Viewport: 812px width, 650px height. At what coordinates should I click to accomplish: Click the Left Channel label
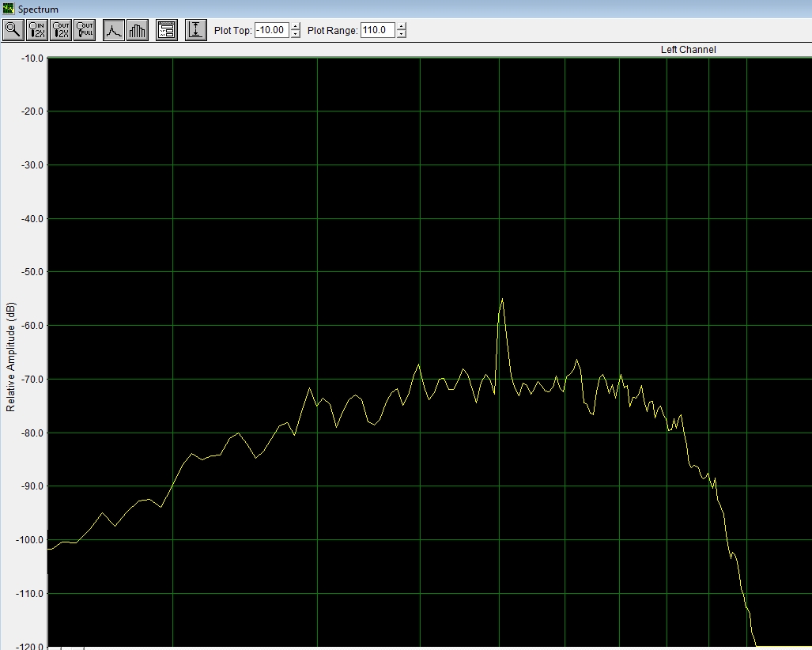pyautogui.click(x=688, y=50)
